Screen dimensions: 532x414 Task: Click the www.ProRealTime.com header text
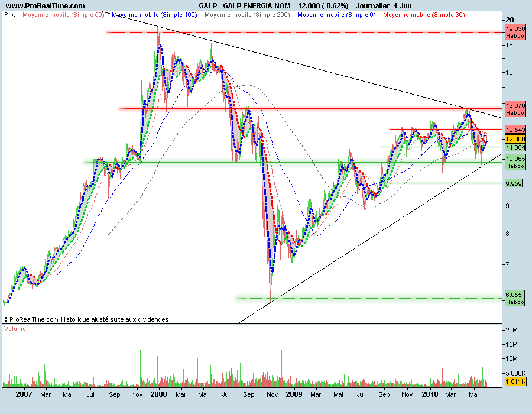click(45, 6)
